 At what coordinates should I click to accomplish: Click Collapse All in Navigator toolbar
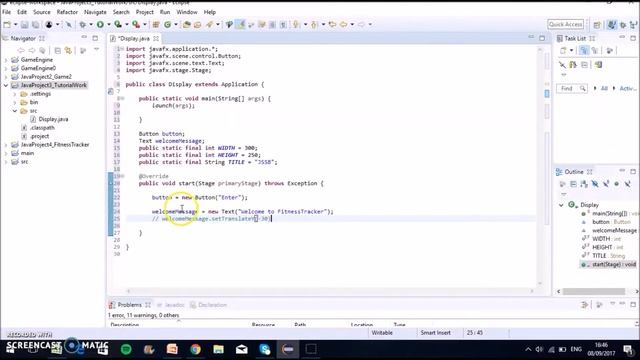point(58,51)
